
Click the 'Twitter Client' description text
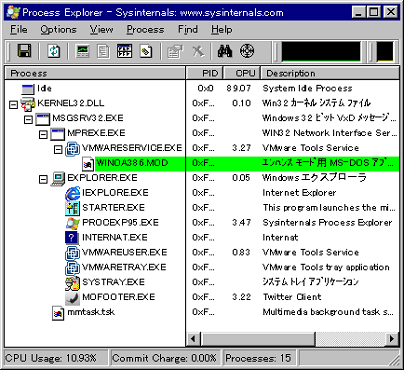292,297
